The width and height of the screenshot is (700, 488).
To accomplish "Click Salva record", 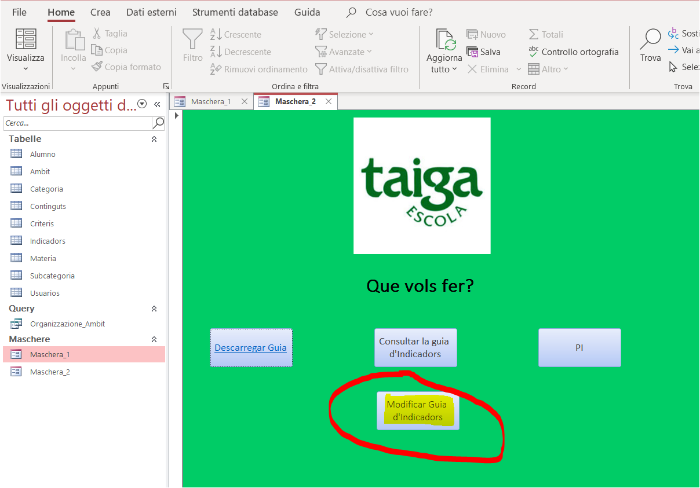I will point(483,52).
